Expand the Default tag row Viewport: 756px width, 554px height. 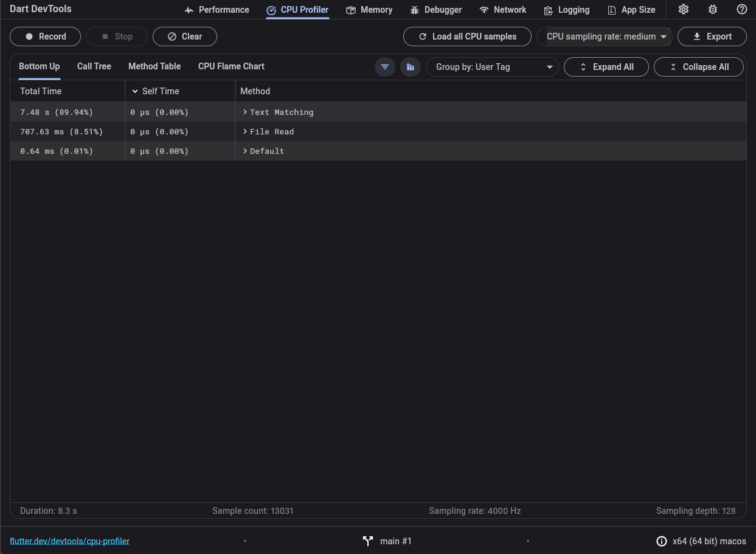click(245, 151)
